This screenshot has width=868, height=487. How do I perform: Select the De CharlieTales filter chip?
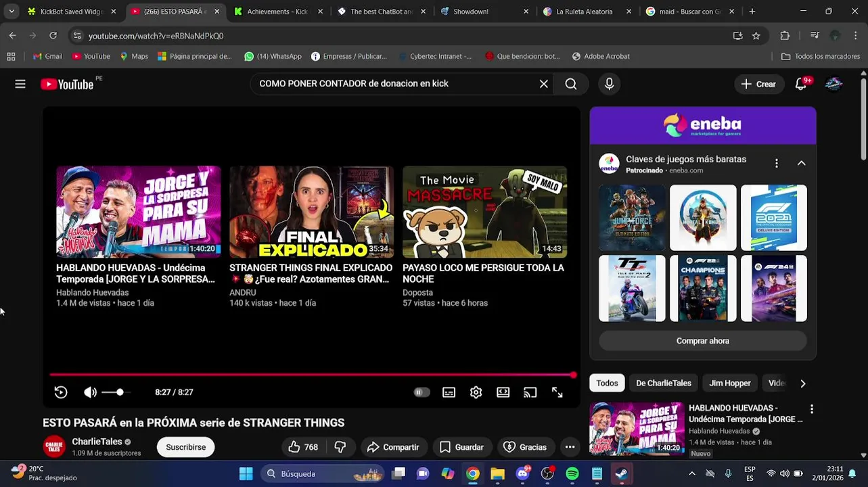tap(664, 383)
